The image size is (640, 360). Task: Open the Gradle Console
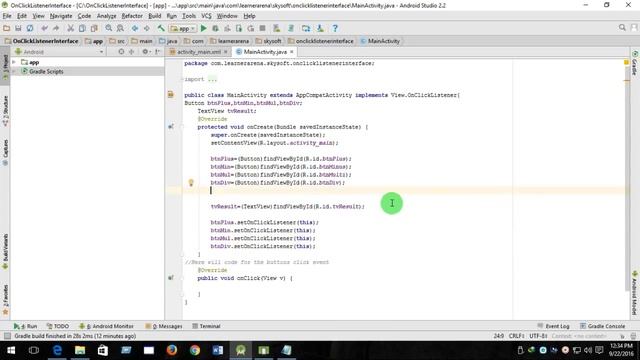pos(602,326)
